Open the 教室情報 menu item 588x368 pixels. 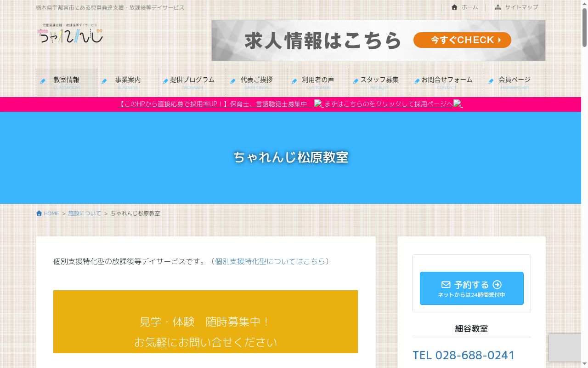coord(67,83)
